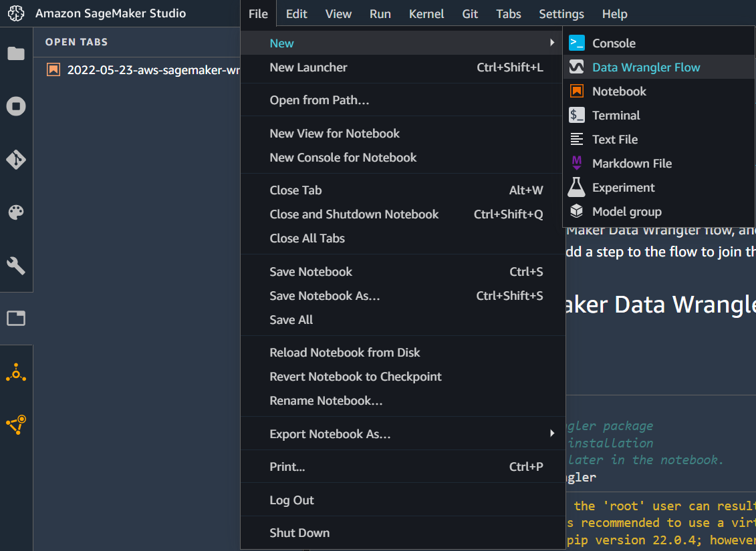Open the orange graph icon with circled node
The image size is (756, 551).
point(16,425)
